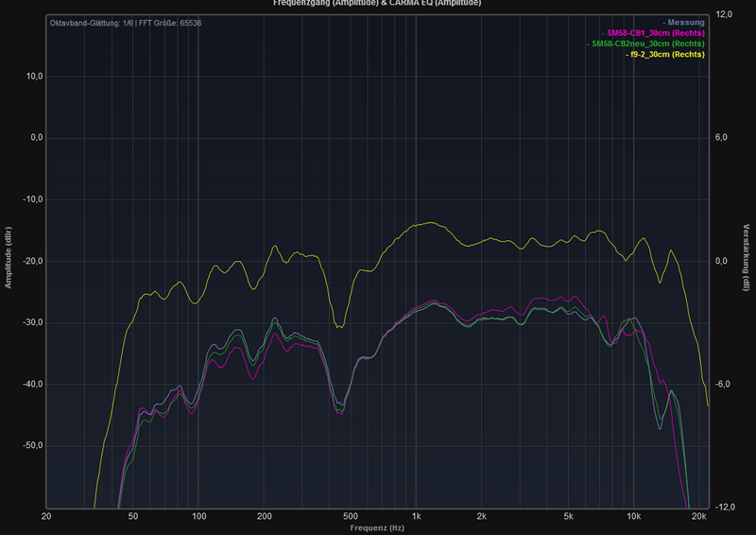Click the Verstärkung (dB) axis label

746,258
